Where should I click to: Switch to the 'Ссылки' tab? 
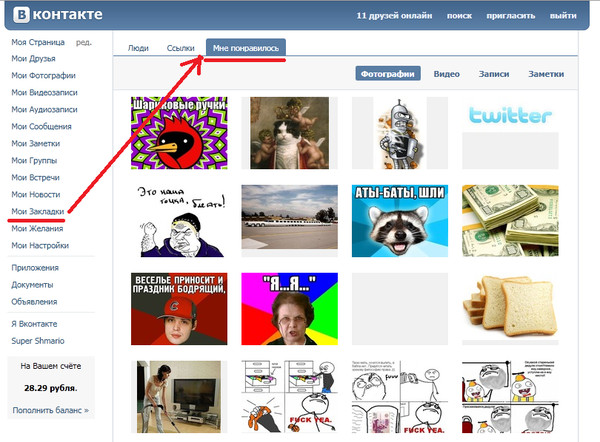click(181, 48)
